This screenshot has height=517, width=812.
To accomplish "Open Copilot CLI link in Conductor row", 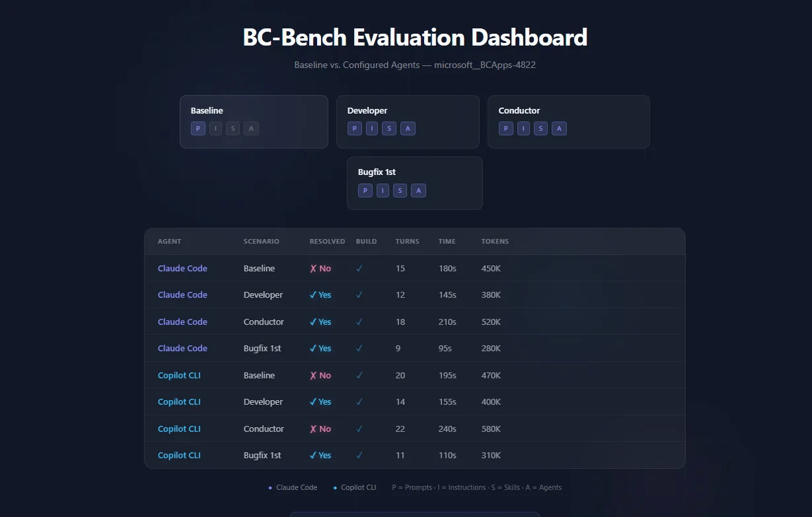I will point(179,429).
